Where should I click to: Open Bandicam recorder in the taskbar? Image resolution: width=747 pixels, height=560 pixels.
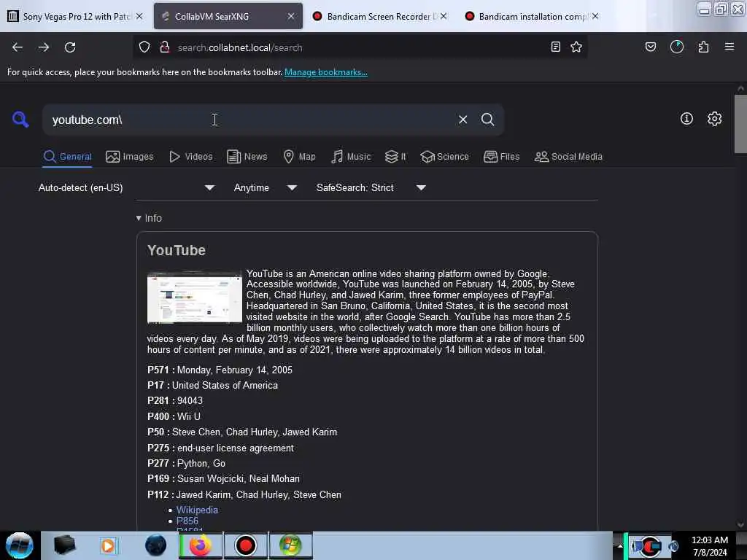click(x=245, y=545)
